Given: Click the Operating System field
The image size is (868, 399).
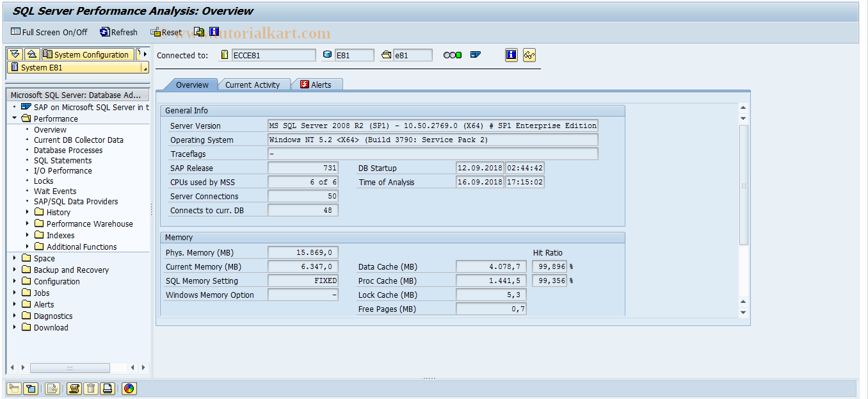Looking at the screenshot, I should [433, 140].
